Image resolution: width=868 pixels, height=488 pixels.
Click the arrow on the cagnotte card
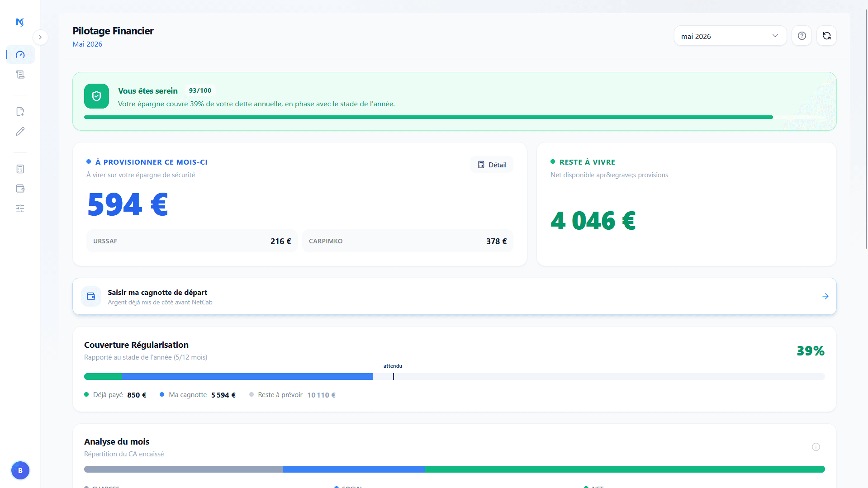pos(825,296)
